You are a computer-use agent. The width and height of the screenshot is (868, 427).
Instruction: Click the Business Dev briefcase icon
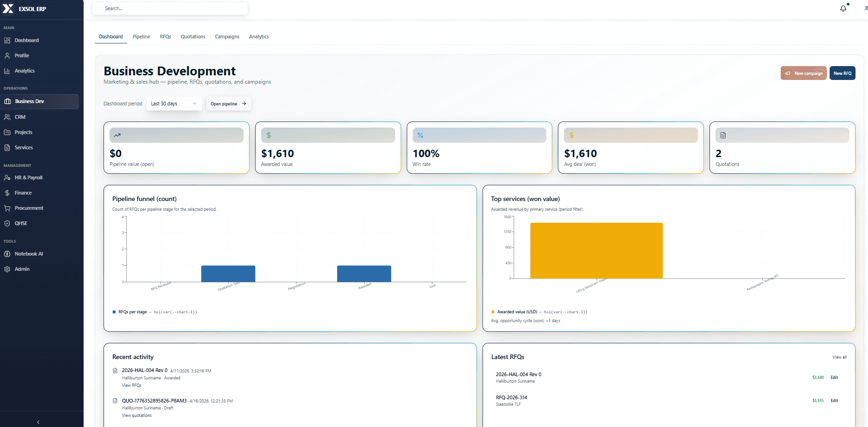[7, 101]
